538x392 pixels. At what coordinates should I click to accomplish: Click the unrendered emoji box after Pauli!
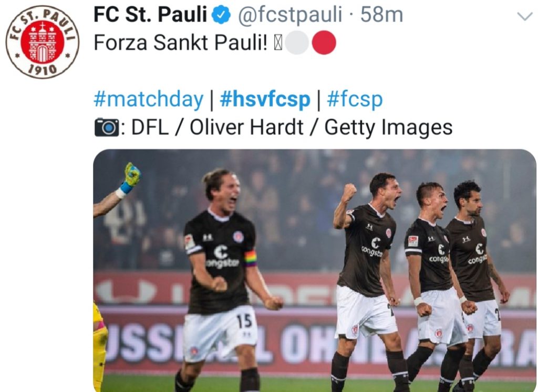pyautogui.click(x=278, y=43)
